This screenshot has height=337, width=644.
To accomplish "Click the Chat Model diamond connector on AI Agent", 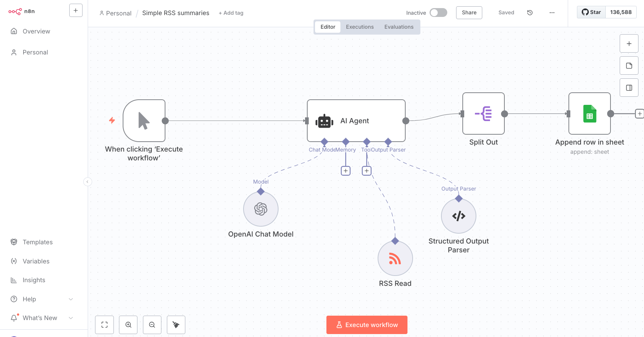I will point(324,142).
